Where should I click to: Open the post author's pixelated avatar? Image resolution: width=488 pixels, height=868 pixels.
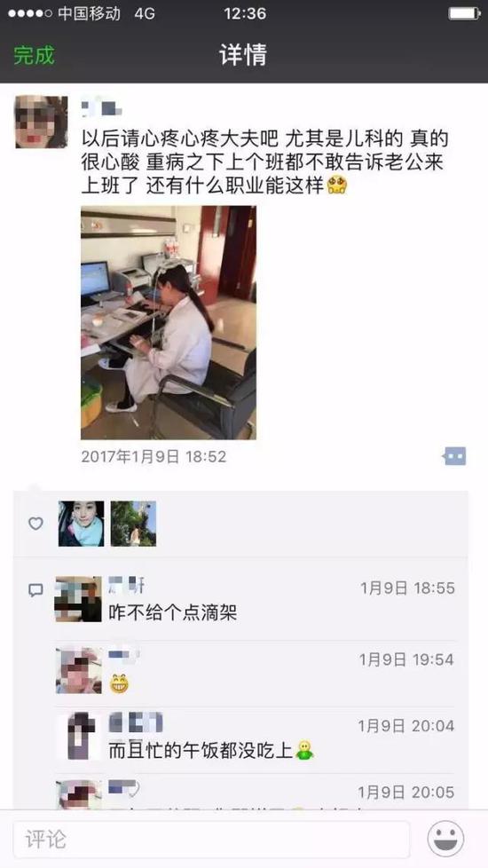pos(41,122)
